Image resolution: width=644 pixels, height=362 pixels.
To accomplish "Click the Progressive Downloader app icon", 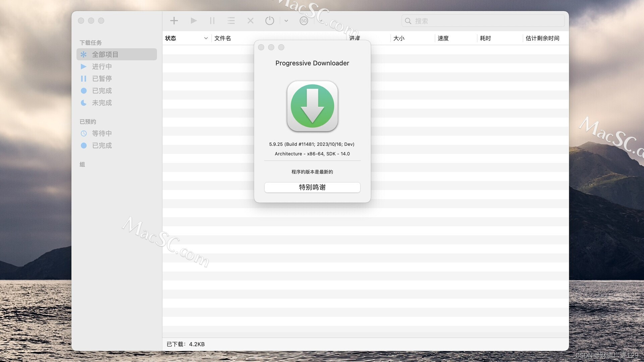I will pyautogui.click(x=312, y=106).
